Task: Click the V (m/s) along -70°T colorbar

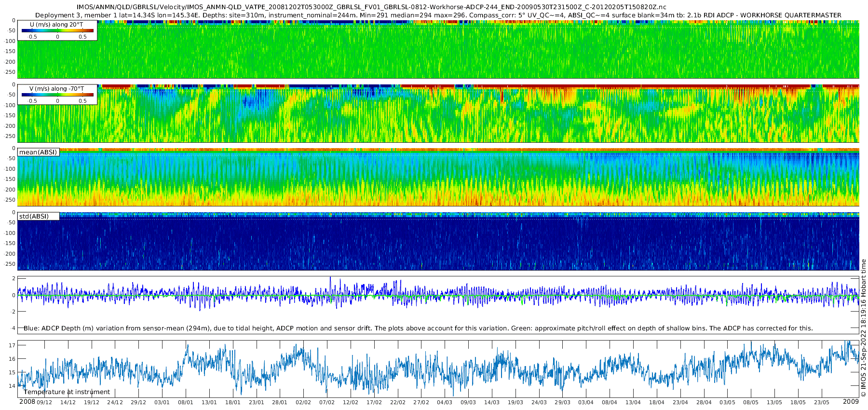Action: [x=57, y=95]
